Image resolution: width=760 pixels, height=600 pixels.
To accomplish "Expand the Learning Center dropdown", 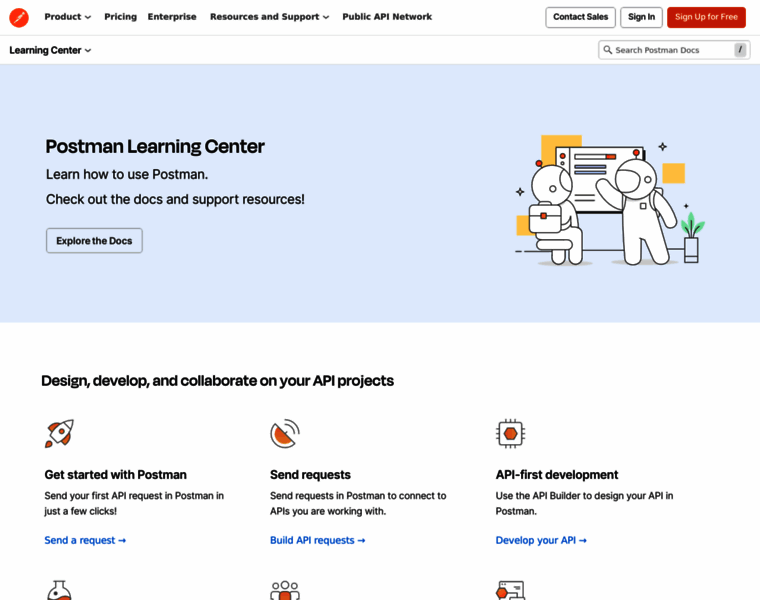I will pos(50,50).
